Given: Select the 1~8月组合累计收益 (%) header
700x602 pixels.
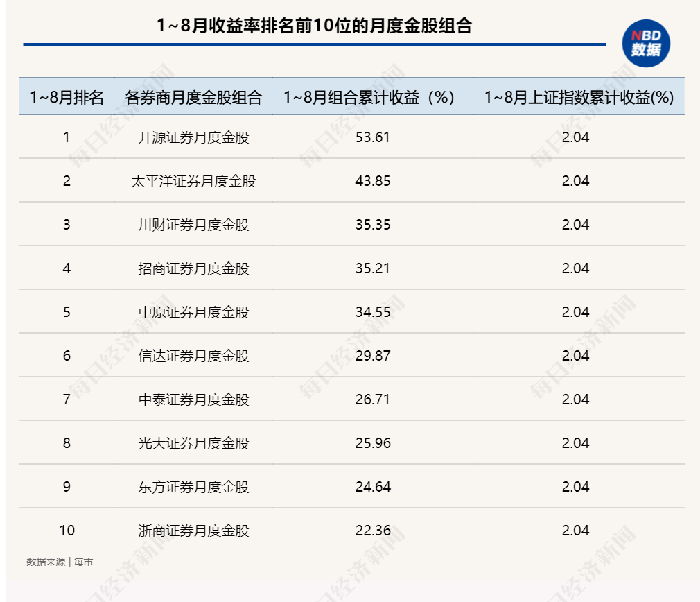Looking at the screenshot, I should click(x=369, y=97).
